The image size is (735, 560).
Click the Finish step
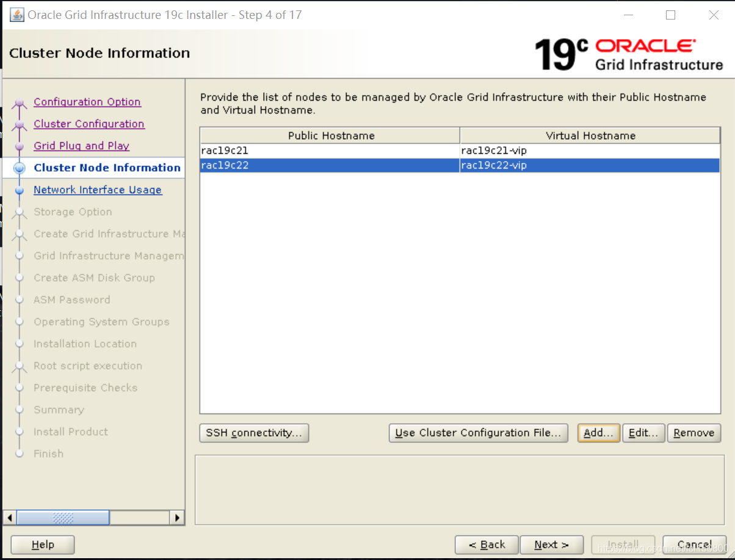(48, 454)
